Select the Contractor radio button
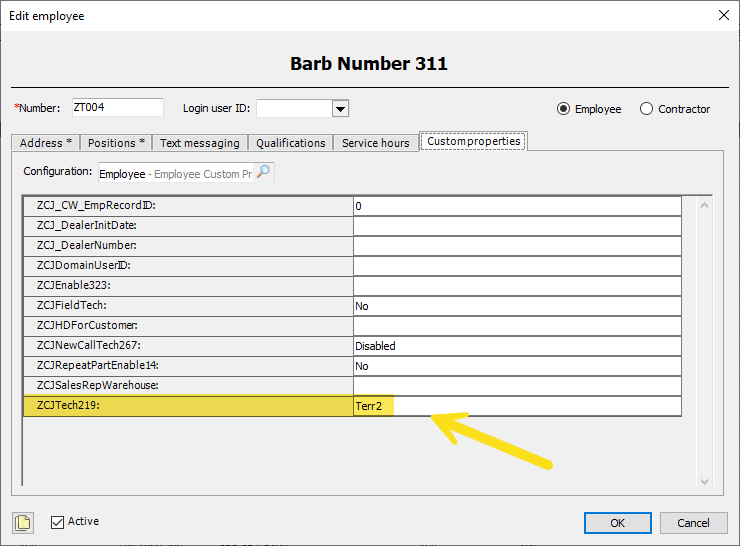The height and width of the screenshot is (546, 740). [646, 109]
